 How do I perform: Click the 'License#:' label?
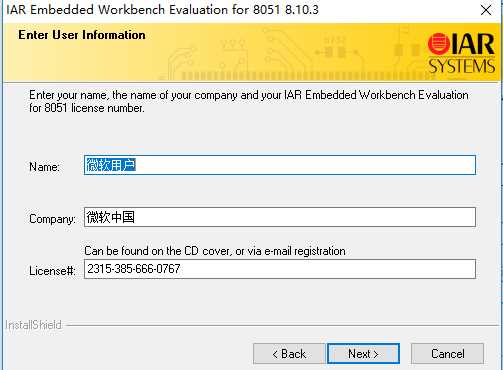(x=52, y=271)
